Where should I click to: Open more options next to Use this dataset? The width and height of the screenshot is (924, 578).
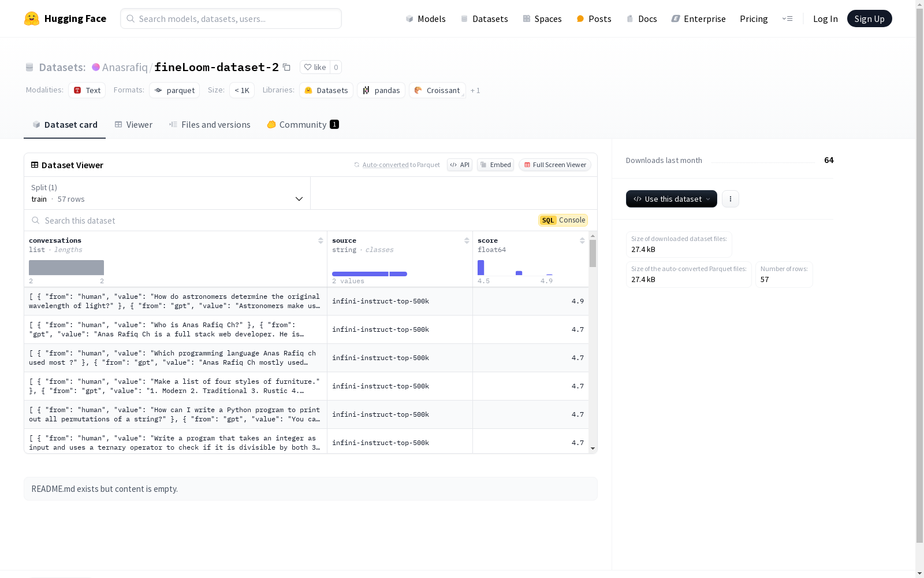coord(731,199)
